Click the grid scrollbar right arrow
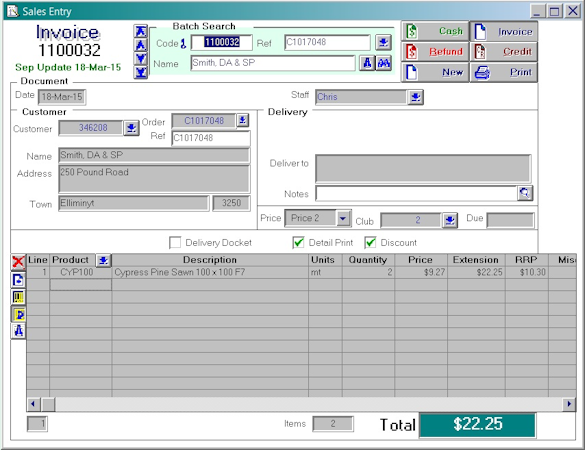This screenshot has height=450, width=585. coord(569,404)
